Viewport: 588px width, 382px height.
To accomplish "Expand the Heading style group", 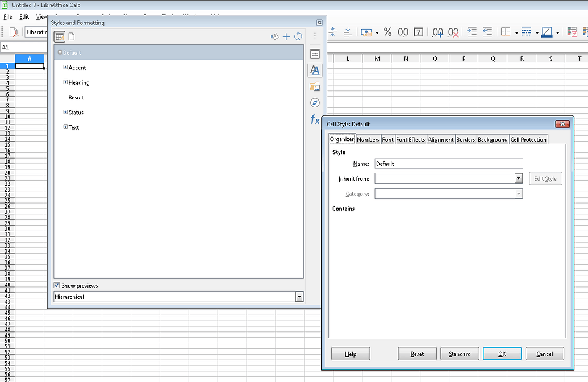I will [x=65, y=82].
